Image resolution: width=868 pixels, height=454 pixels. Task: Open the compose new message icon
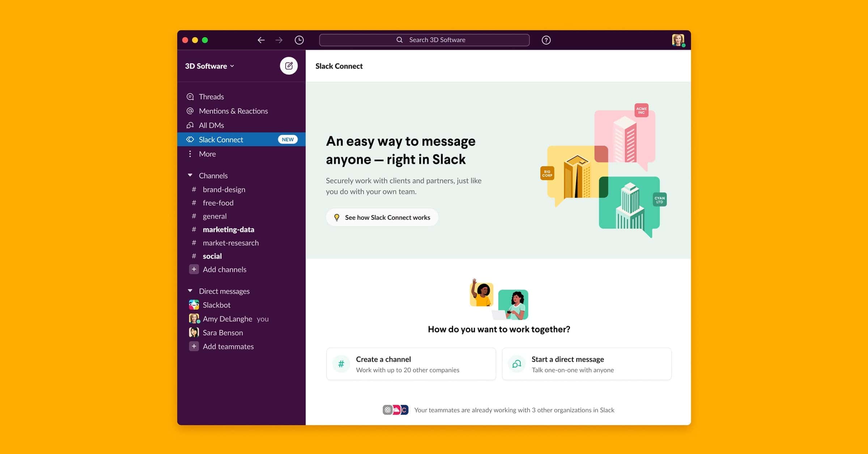(x=288, y=65)
